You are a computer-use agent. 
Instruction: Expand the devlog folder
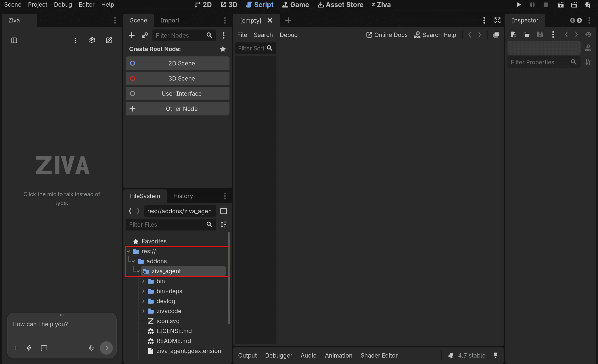[144, 301]
